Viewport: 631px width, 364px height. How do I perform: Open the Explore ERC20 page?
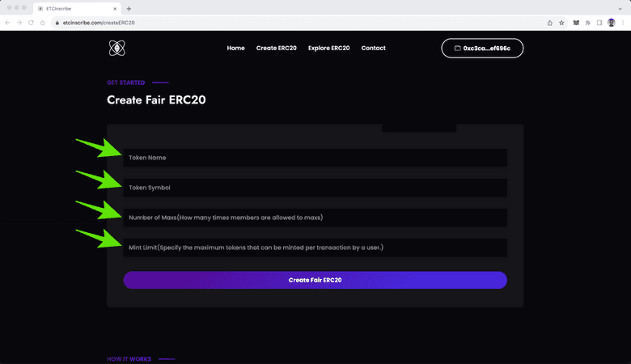pyautogui.click(x=328, y=49)
